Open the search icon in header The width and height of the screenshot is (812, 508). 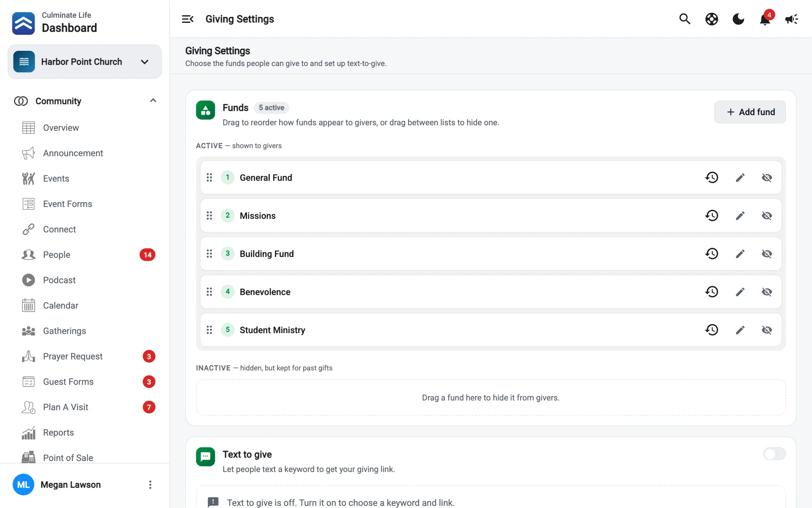point(685,19)
